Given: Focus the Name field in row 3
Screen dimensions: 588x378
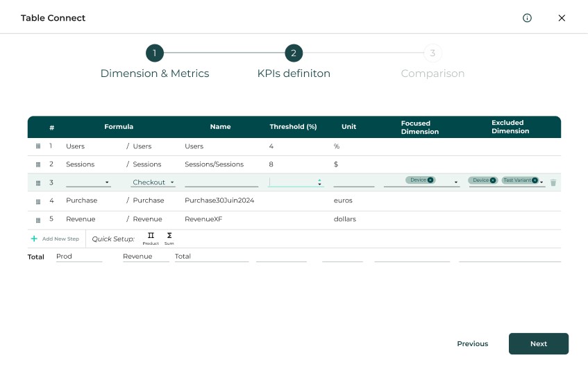Looking at the screenshot, I should (221, 182).
